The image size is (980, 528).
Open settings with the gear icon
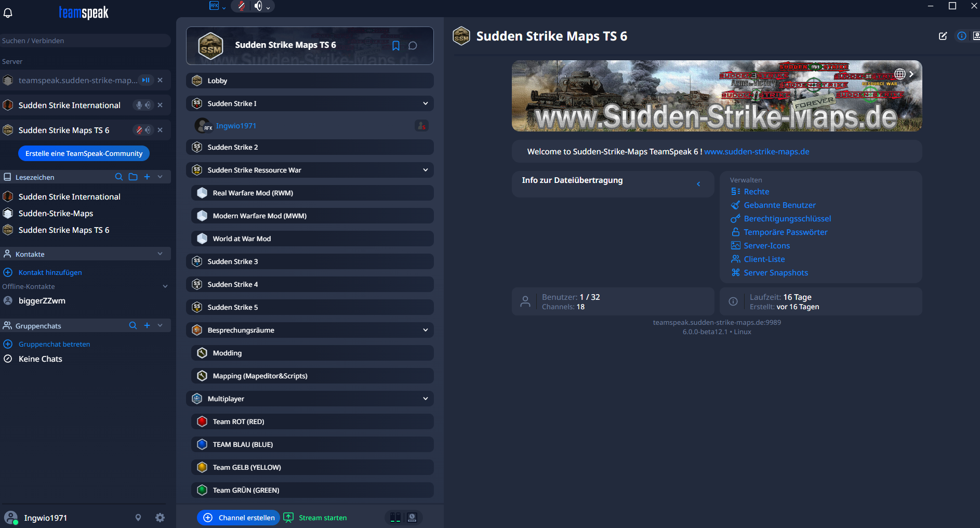pyautogui.click(x=160, y=518)
